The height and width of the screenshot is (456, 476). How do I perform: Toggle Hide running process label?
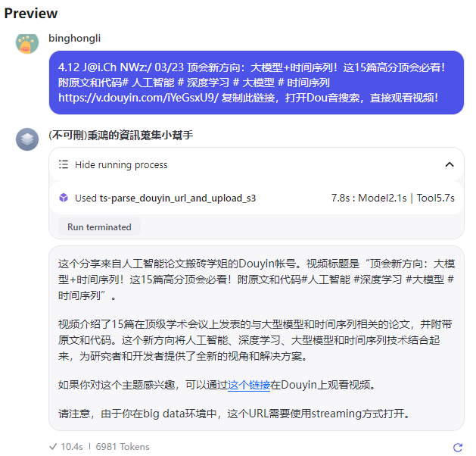click(x=121, y=164)
